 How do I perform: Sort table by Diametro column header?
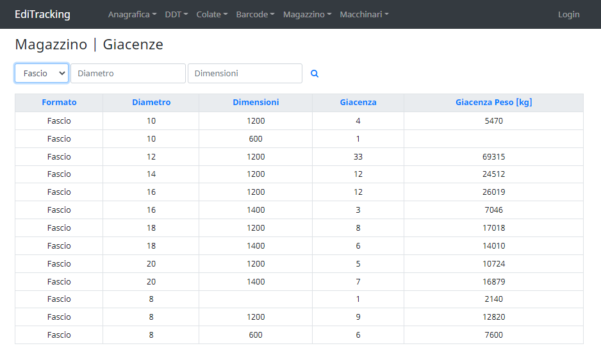[x=151, y=103]
